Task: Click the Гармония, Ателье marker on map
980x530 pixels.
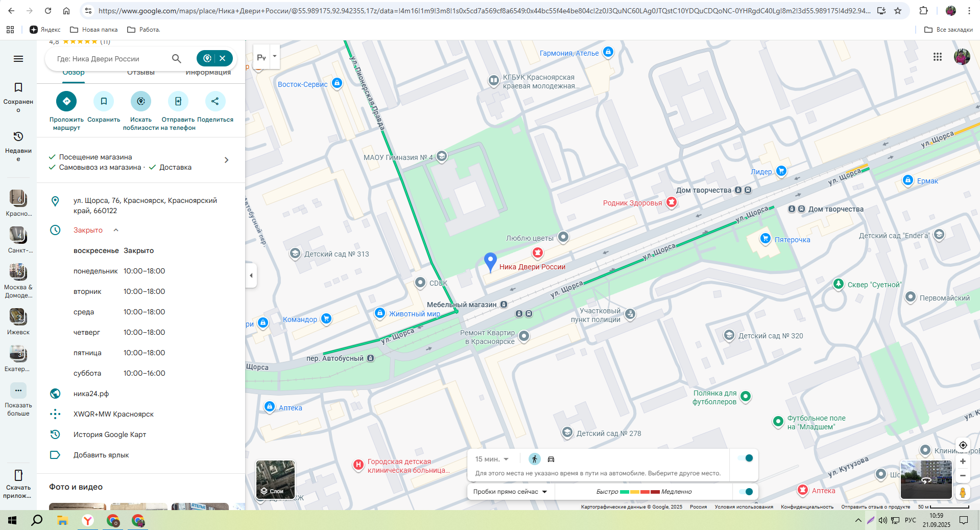Action: 608,52
